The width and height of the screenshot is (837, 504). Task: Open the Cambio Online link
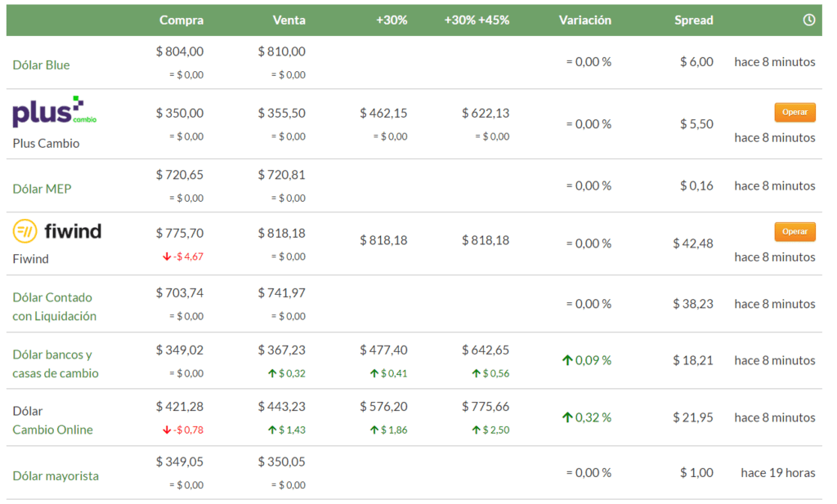pos(52,430)
